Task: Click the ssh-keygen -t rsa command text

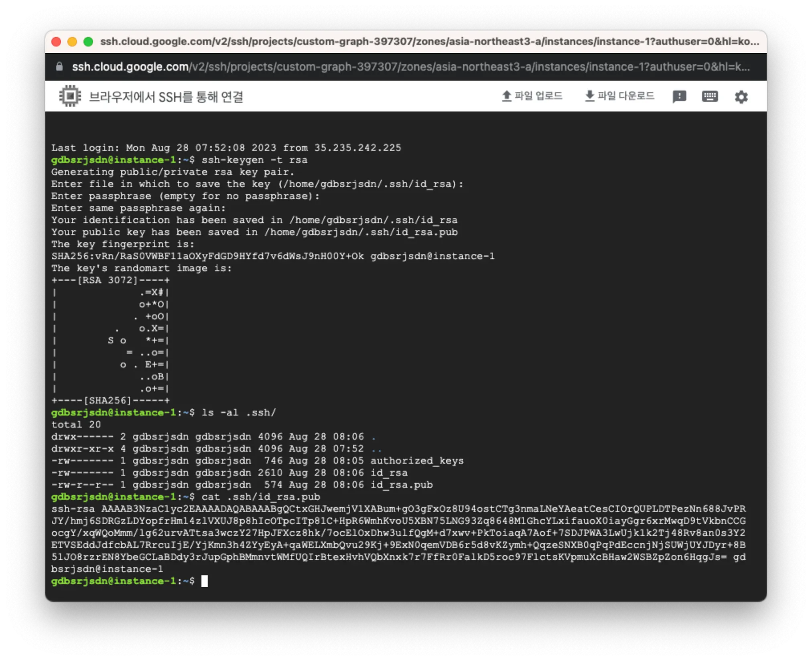Action: (254, 160)
